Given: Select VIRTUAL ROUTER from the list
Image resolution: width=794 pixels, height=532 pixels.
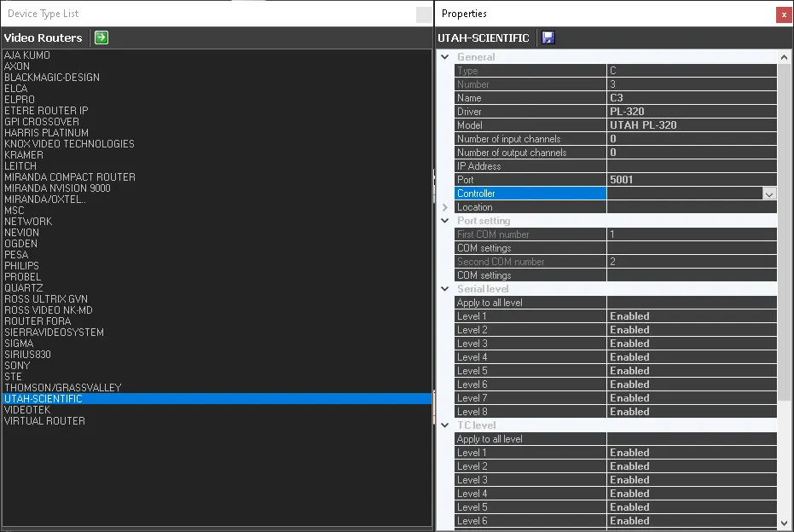Looking at the screenshot, I should [44, 421].
